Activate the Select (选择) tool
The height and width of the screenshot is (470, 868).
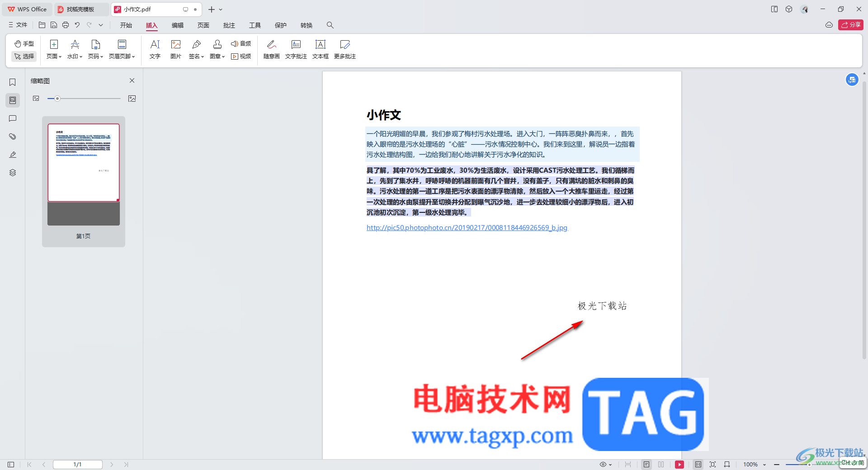point(24,56)
